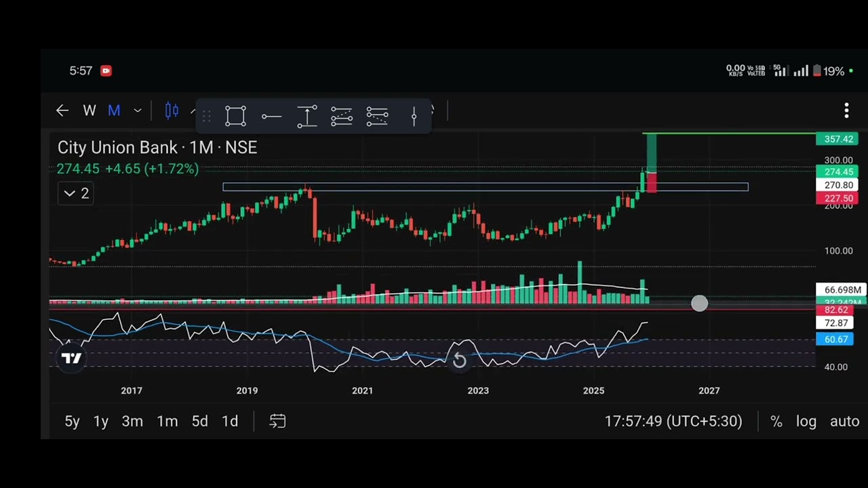The image size is (868, 488).
Task: Open timezone settings at 17:57:49 (UTC+5:30)
Action: [x=673, y=422]
